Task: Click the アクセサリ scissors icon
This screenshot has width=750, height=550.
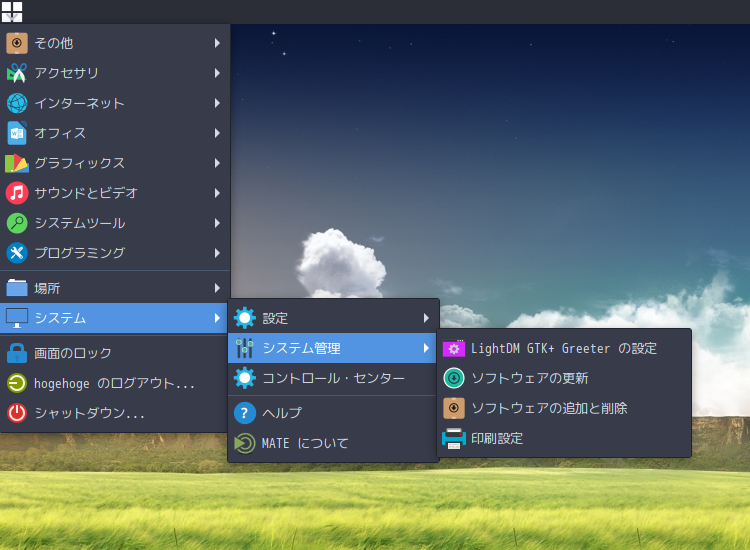Action: tap(17, 73)
